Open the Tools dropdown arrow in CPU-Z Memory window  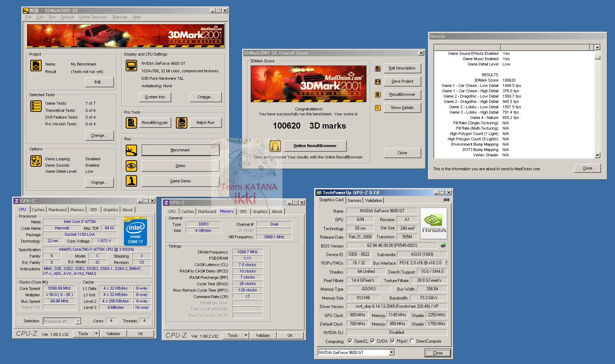(x=246, y=336)
